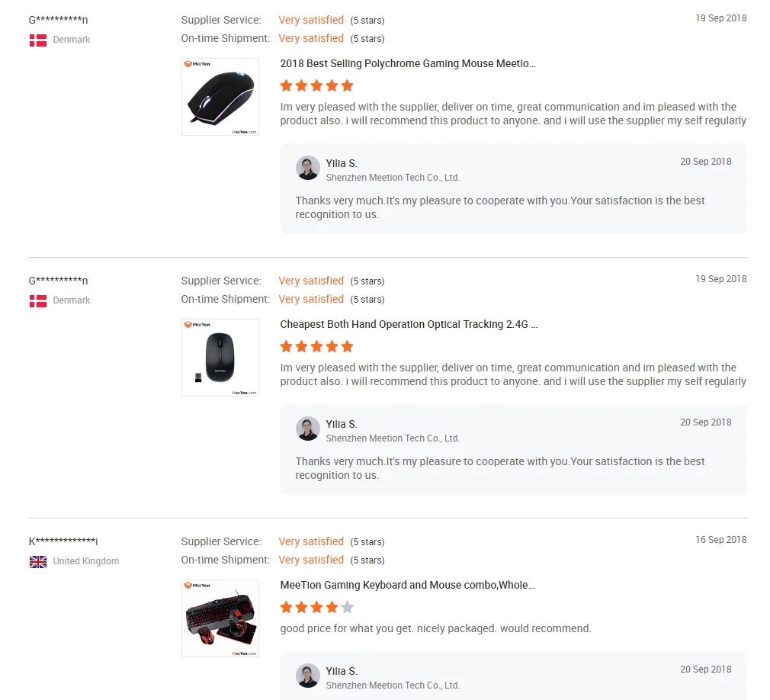770x700 pixels.
Task: Click 'United Kingdom' country label
Action: coord(85,561)
